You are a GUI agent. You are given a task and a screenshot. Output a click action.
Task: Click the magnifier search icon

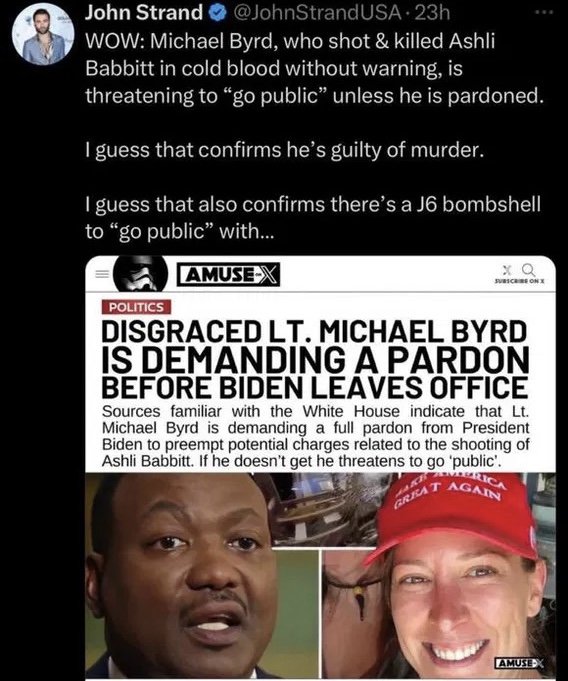pos(528,270)
